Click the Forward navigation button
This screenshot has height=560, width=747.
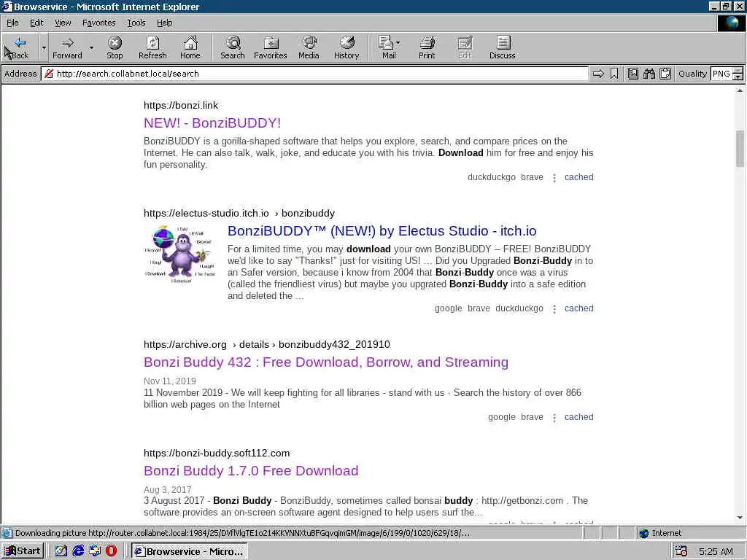(67, 47)
